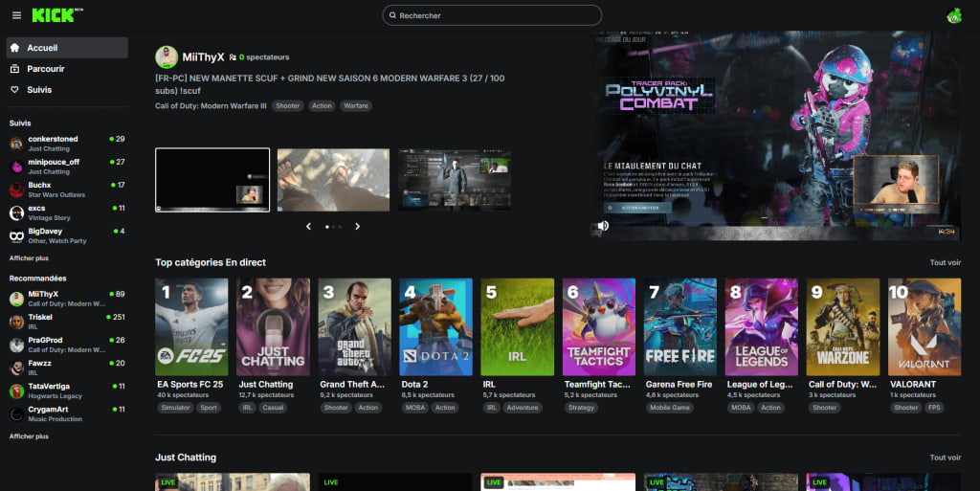Open the Suivis heart item
Image resolution: width=980 pixels, height=491 pixels.
(67, 90)
